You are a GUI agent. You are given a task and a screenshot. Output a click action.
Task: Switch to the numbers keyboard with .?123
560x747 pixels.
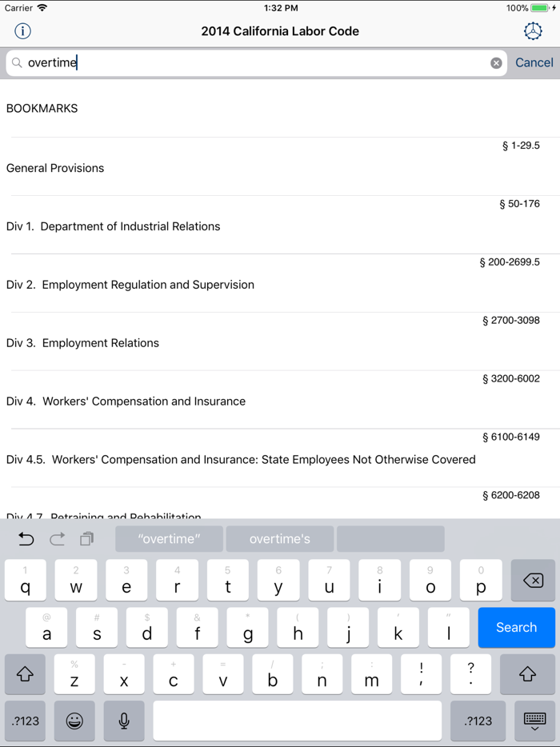pyautogui.click(x=25, y=721)
